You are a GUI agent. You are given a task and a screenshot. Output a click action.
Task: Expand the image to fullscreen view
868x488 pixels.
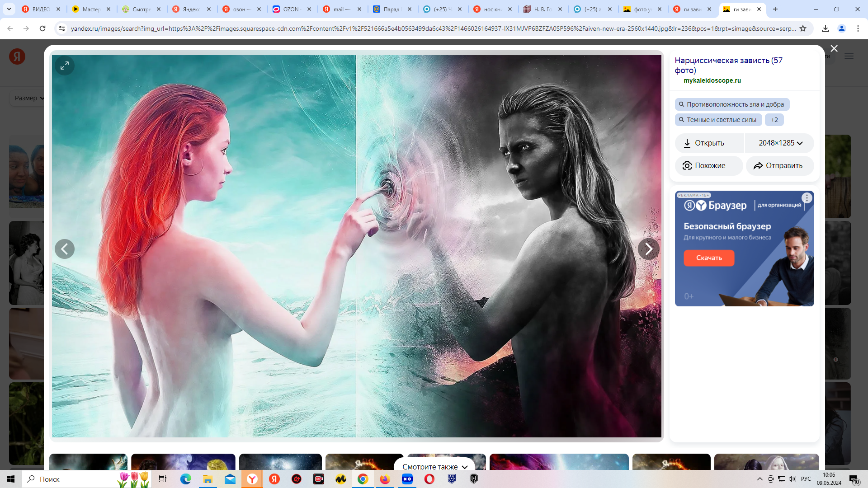[65, 66]
